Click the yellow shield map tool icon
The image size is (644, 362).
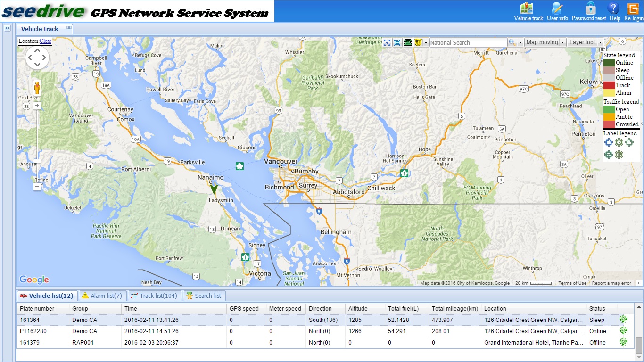click(418, 42)
